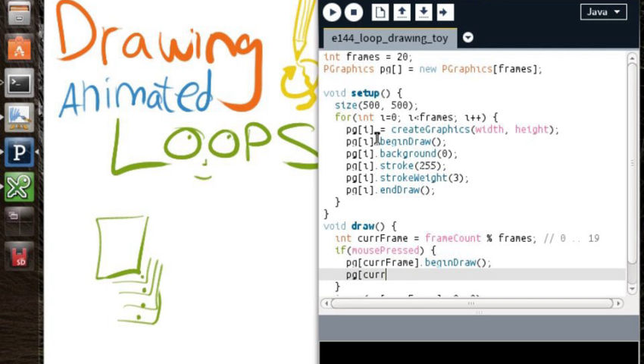Open the tab menu arrow beside the sketch tab

(468, 38)
